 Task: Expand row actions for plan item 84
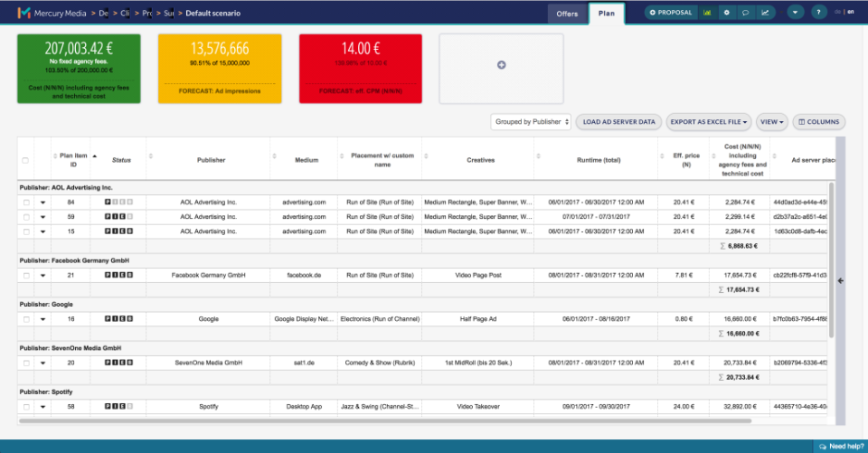click(42, 203)
